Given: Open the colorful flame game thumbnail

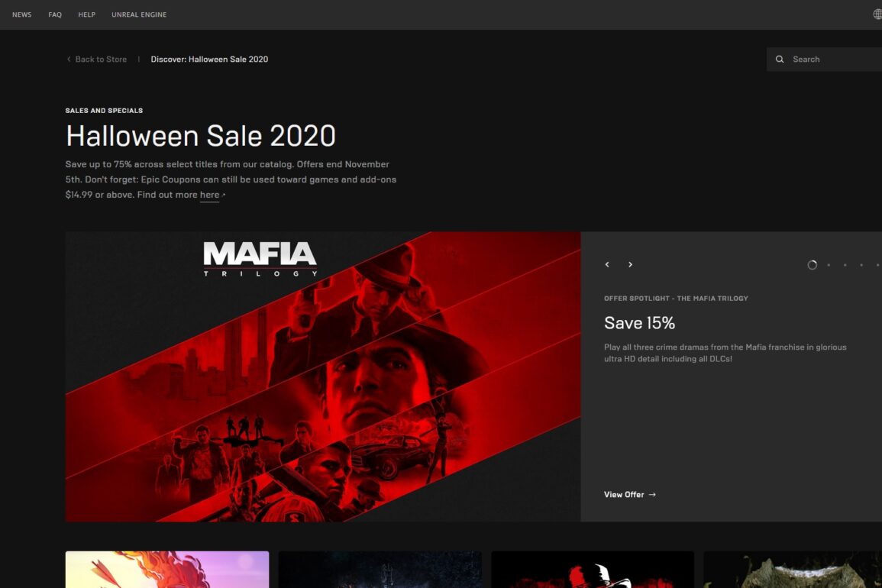Looking at the screenshot, I should click(167, 570).
